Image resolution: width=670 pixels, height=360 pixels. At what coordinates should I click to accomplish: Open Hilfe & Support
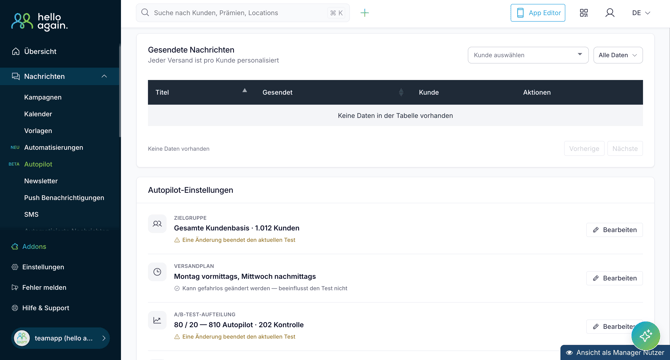pyautogui.click(x=46, y=308)
